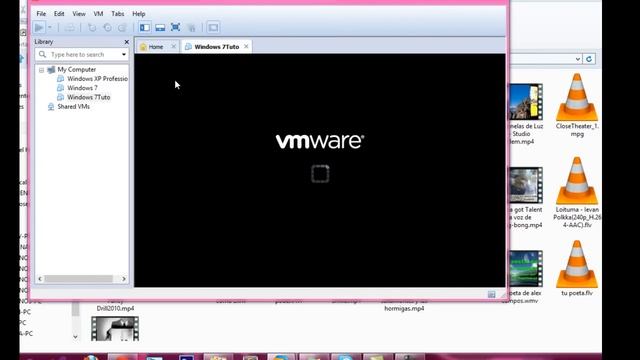Select My Computer in the library
The height and width of the screenshot is (360, 640).
tap(76, 69)
